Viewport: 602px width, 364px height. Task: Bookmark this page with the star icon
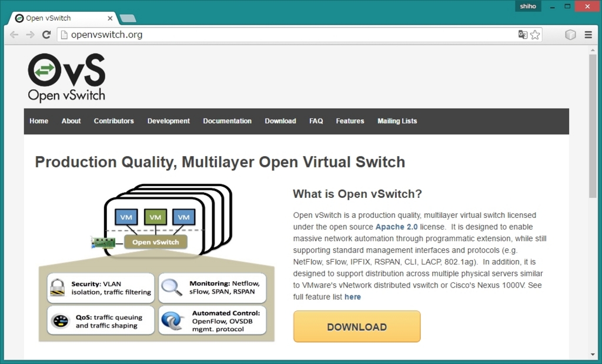pyautogui.click(x=535, y=35)
